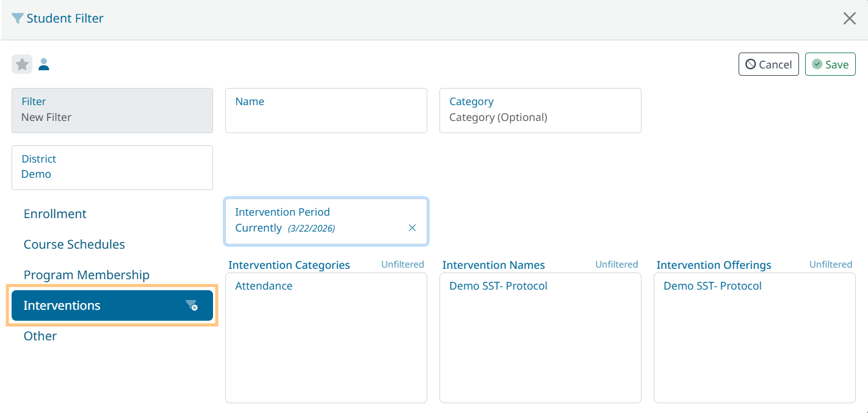Screen dimensions: 868x413
Task: Click the funnel icon beside Student Filter title
Action: [18, 18]
